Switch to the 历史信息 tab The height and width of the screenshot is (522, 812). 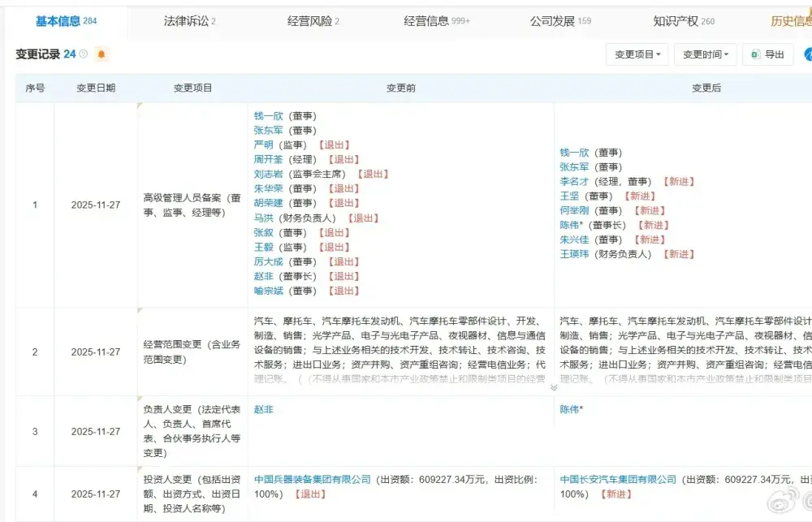pos(790,21)
